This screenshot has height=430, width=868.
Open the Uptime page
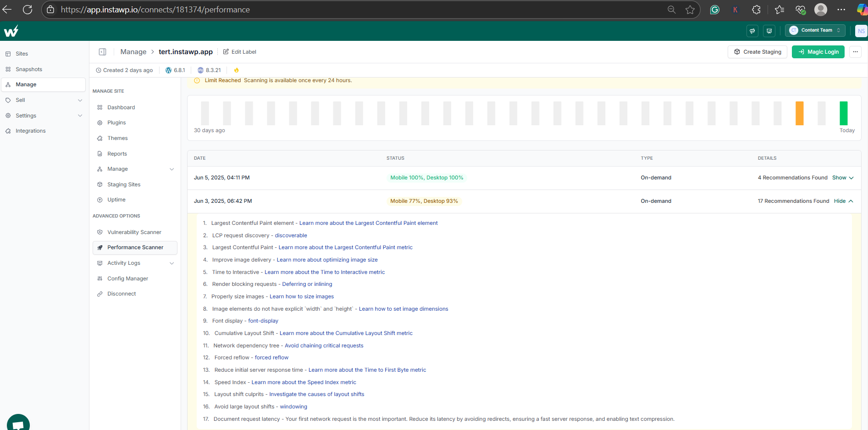point(116,200)
